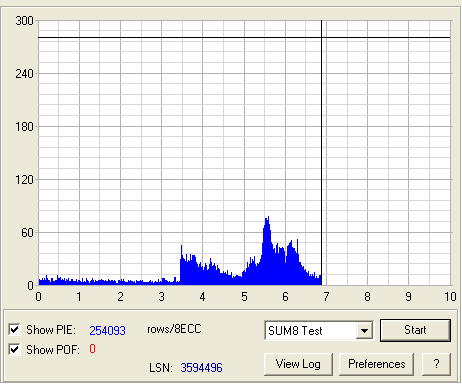Image resolution: width=462 pixels, height=384 pixels.
Task: Click the rows/8ECC unit label
Action: (174, 329)
